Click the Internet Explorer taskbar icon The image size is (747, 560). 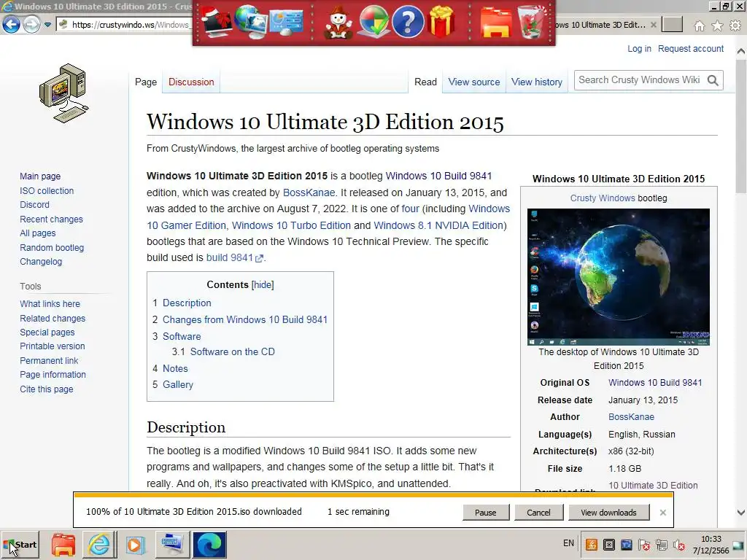(99, 544)
